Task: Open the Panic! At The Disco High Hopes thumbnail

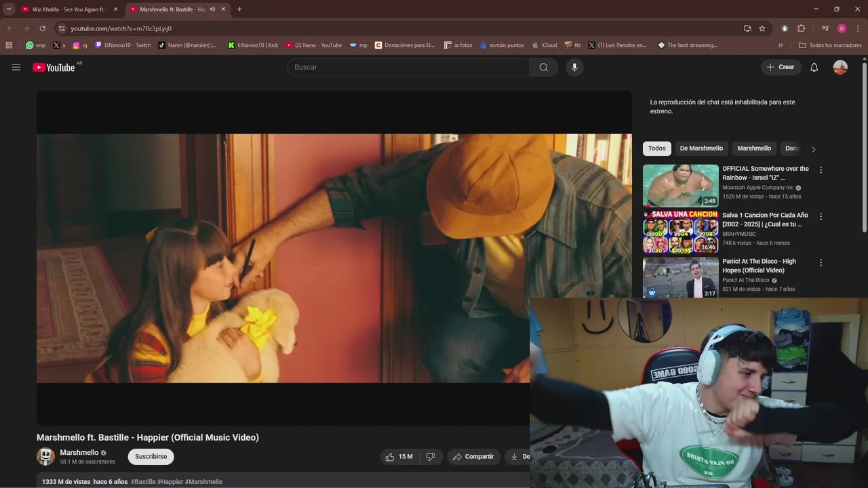Action: (x=680, y=278)
